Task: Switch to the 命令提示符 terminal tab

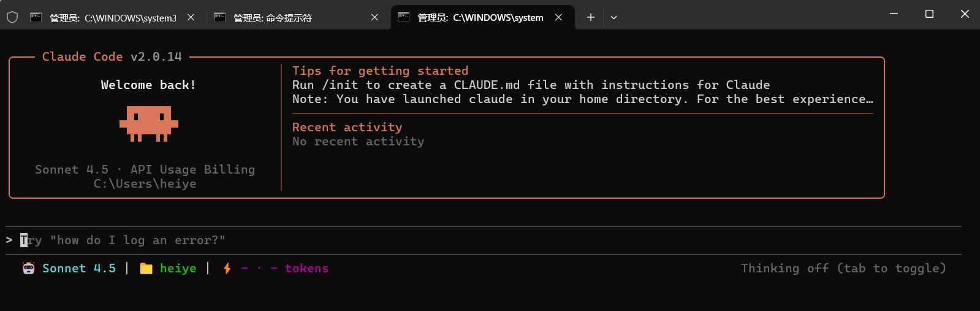Action: (297, 17)
